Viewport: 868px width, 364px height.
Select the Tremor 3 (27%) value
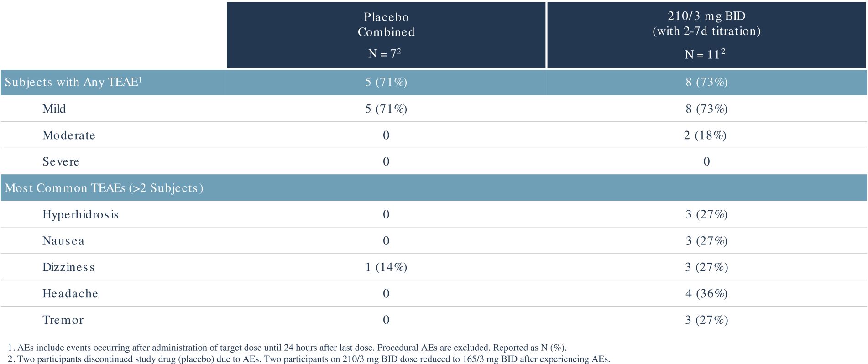pyautogui.click(x=706, y=320)
